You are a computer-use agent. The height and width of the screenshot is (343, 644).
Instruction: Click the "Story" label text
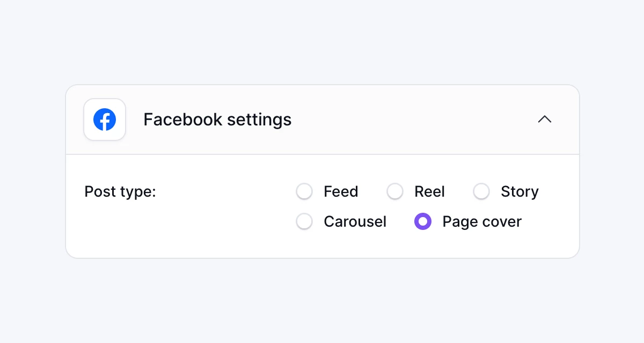click(519, 191)
